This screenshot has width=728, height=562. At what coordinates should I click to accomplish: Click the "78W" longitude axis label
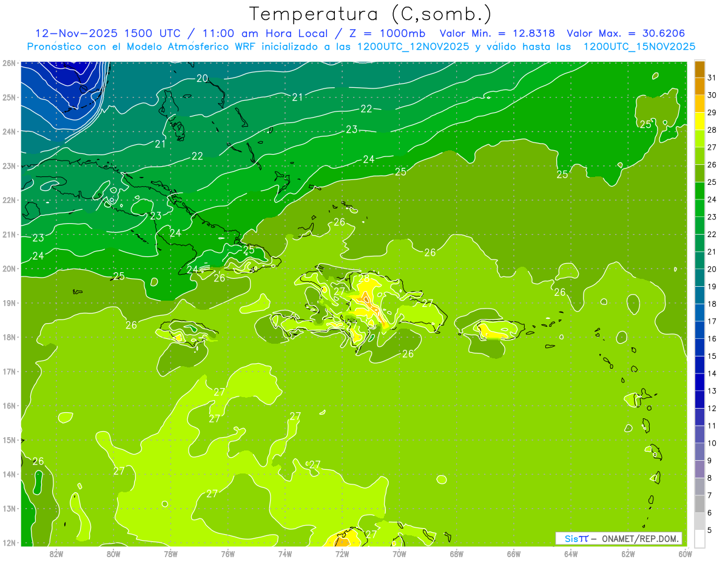tap(170, 554)
